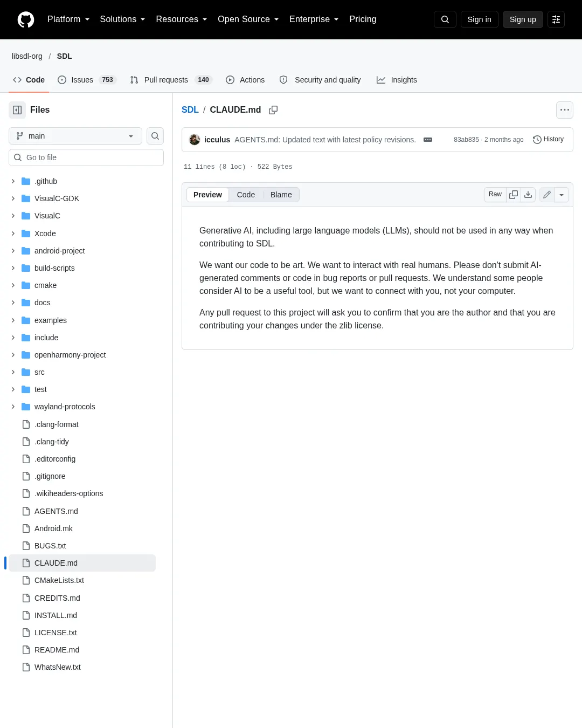The width and height of the screenshot is (582, 728).
Task: Open the libsdl-org organization link
Action: (x=27, y=56)
